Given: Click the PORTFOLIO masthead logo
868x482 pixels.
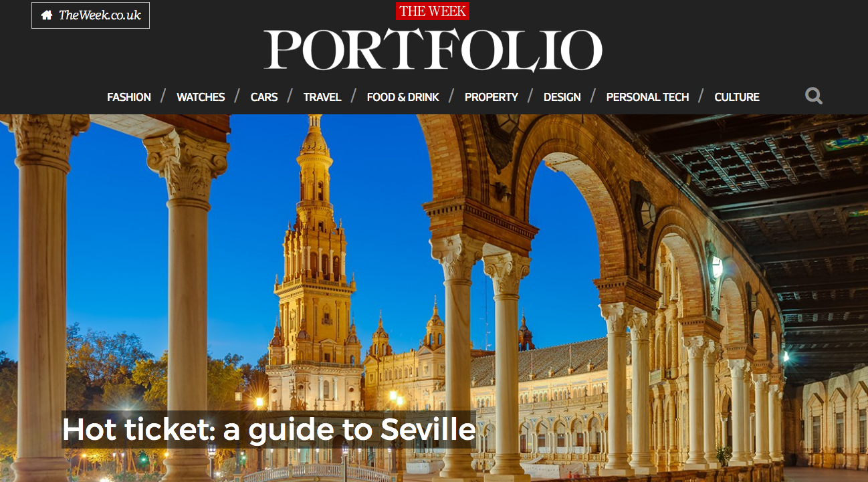Looking at the screenshot, I should point(433,51).
